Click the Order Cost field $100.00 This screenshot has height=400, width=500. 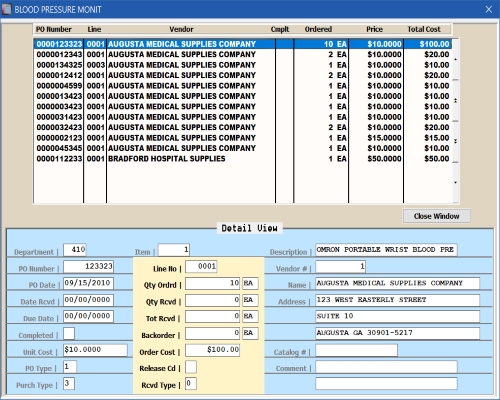coord(212,350)
